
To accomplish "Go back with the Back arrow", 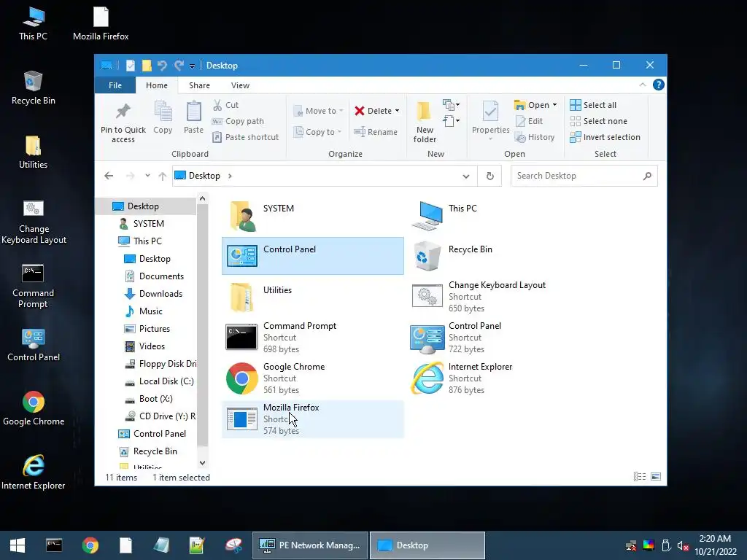I will (x=109, y=176).
